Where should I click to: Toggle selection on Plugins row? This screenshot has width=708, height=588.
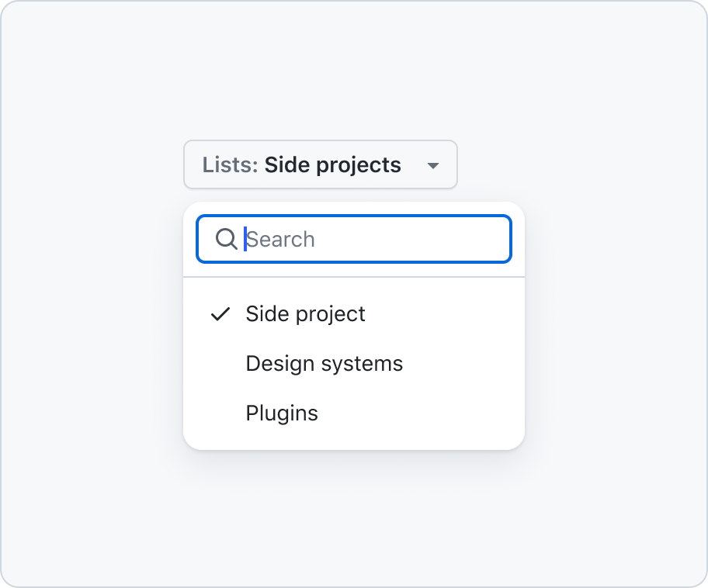354,413
